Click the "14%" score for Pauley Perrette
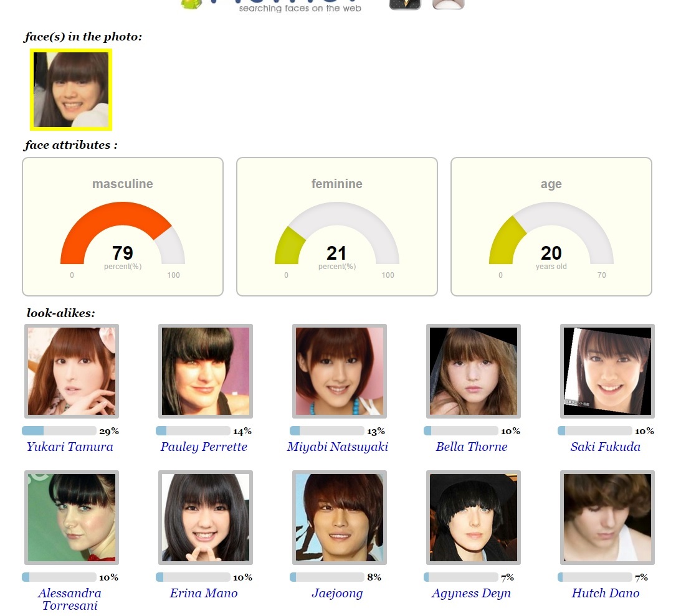This screenshot has width=681, height=616. point(242,431)
